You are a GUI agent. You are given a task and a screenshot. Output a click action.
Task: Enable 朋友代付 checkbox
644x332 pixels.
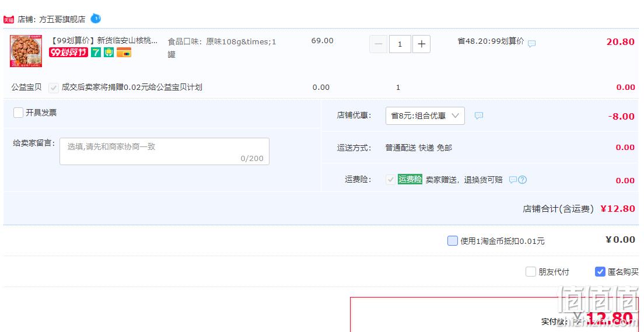(x=531, y=271)
